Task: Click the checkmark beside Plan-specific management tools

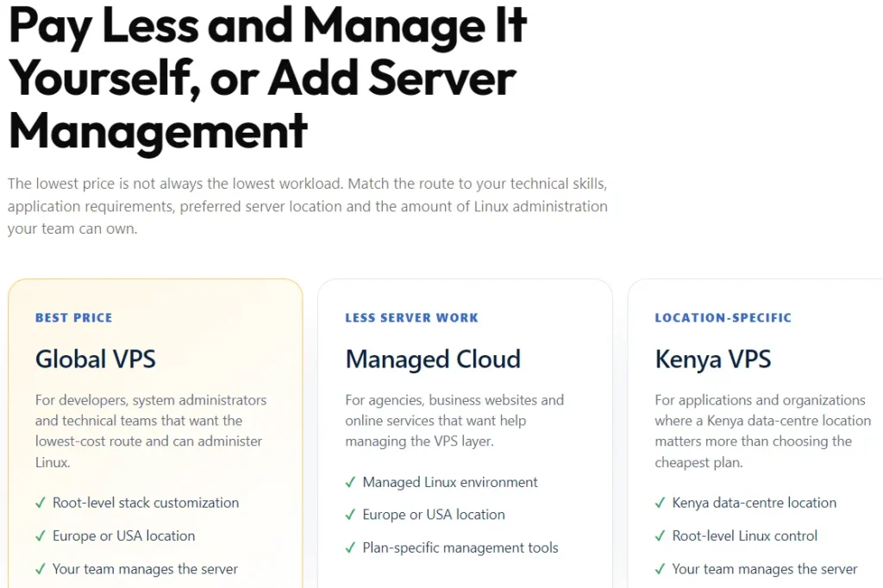Action: point(350,548)
